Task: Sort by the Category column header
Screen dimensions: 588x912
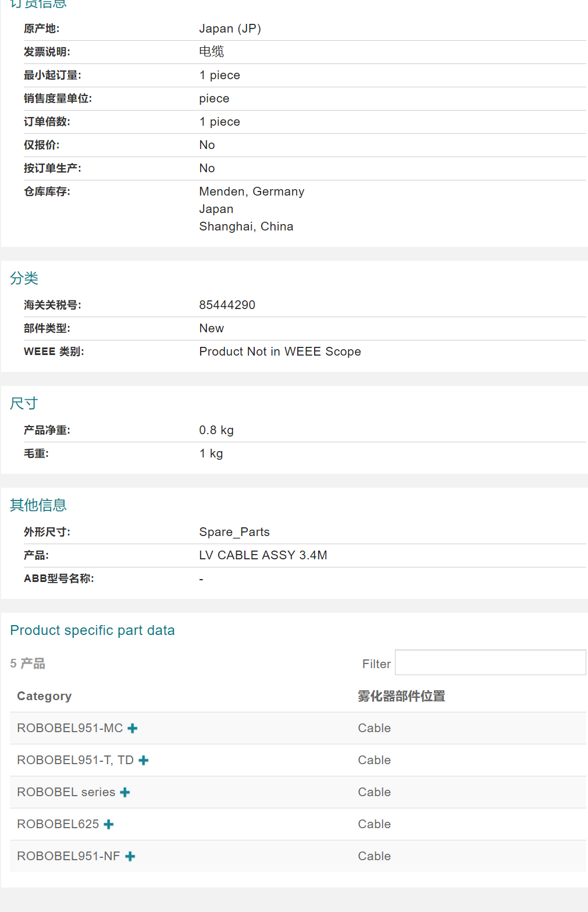Action: (44, 696)
